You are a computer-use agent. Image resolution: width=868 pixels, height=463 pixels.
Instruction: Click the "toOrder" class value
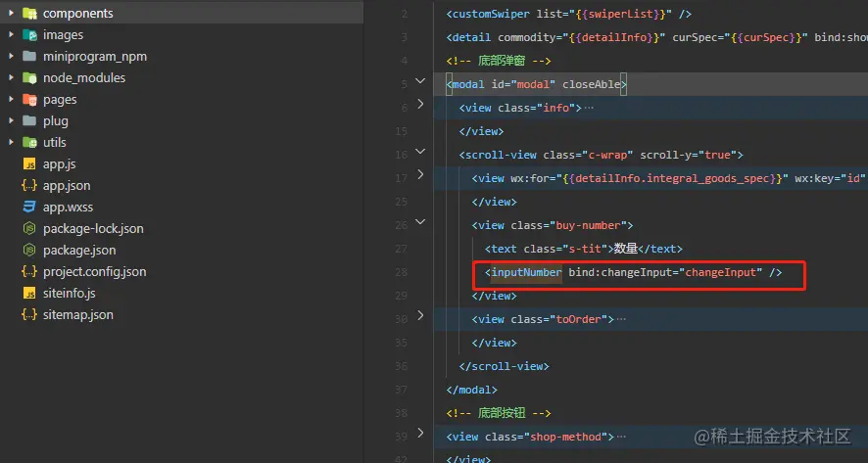[578, 319]
